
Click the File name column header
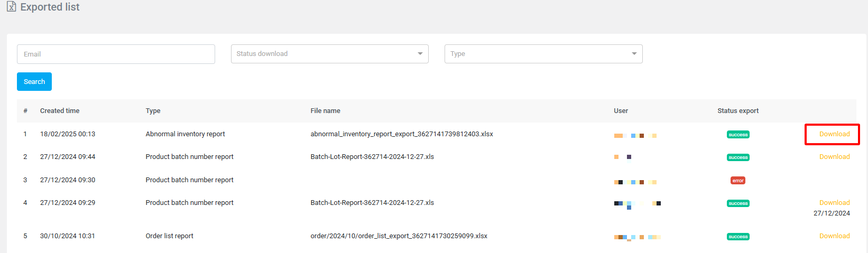point(325,111)
